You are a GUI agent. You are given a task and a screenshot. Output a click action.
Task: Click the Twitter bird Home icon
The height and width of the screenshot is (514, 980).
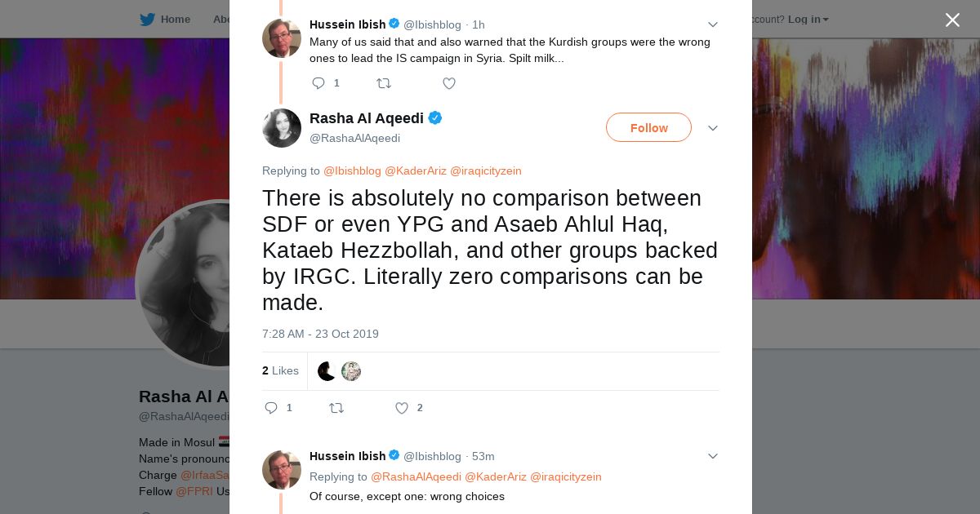(x=148, y=19)
